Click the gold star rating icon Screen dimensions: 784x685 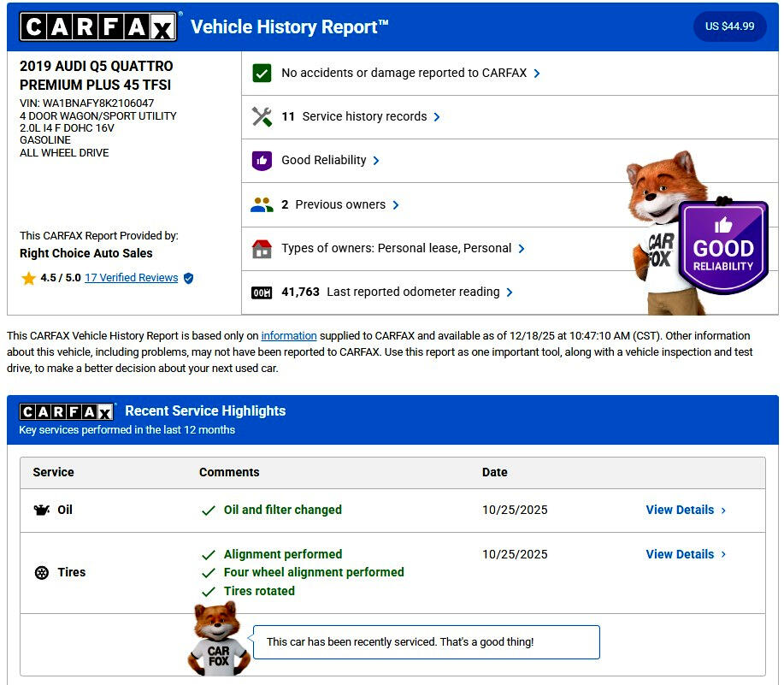(28, 278)
